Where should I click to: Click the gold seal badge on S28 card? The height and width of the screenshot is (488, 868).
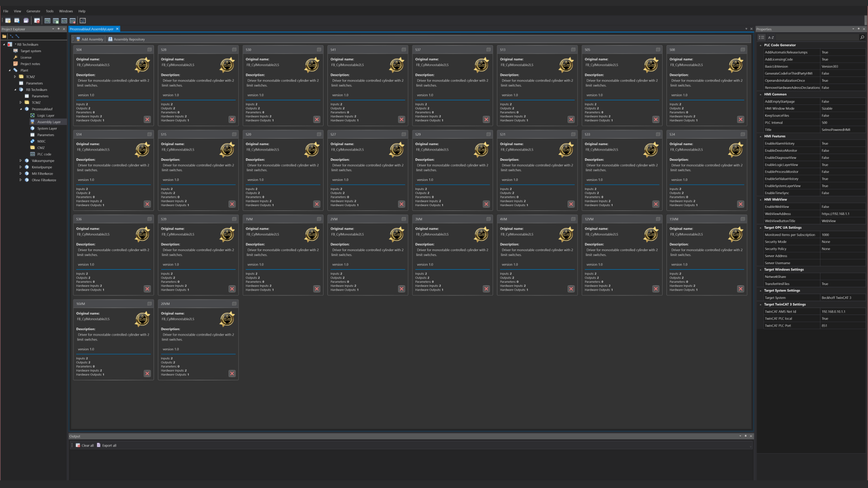pos(227,65)
